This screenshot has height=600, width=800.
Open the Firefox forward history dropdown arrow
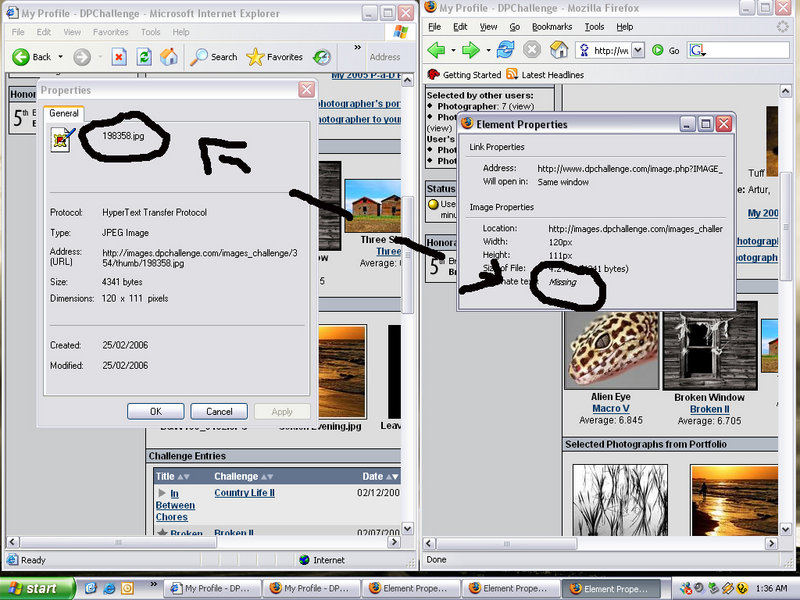tap(486, 50)
